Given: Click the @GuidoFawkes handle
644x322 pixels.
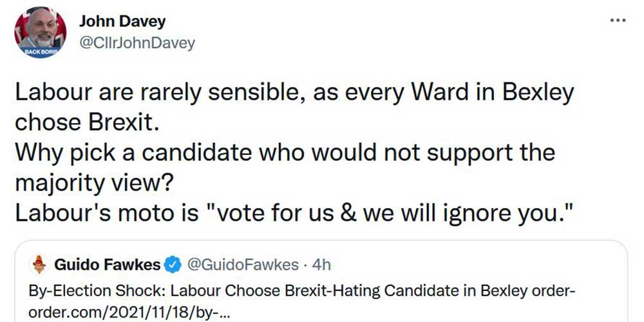Looking at the screenshot, I should pos(241,264).
